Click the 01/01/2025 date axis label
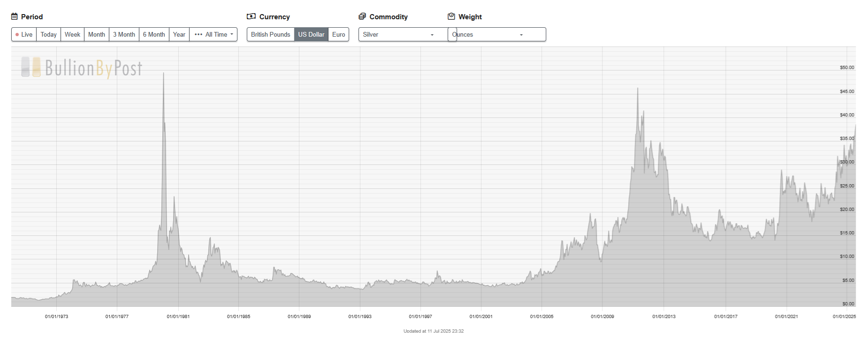Image resolution: width=868 pixels, height=343 pixels. [x=845, y=317]
